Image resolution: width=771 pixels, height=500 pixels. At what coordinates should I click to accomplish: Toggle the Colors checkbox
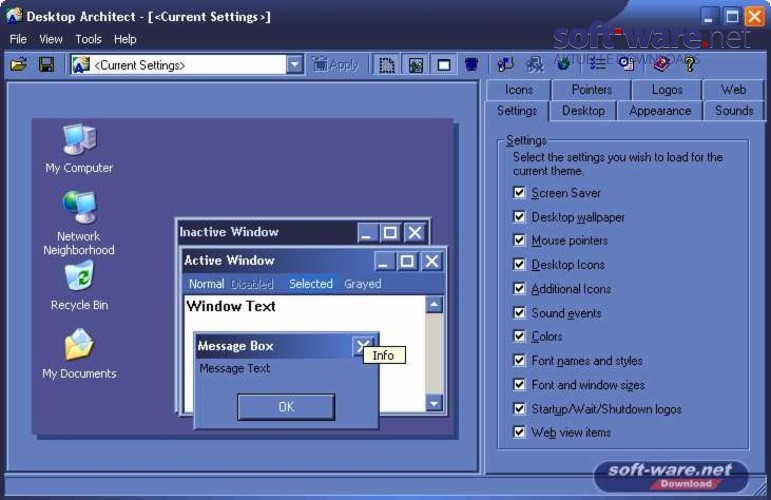click(x=519, y=336)
